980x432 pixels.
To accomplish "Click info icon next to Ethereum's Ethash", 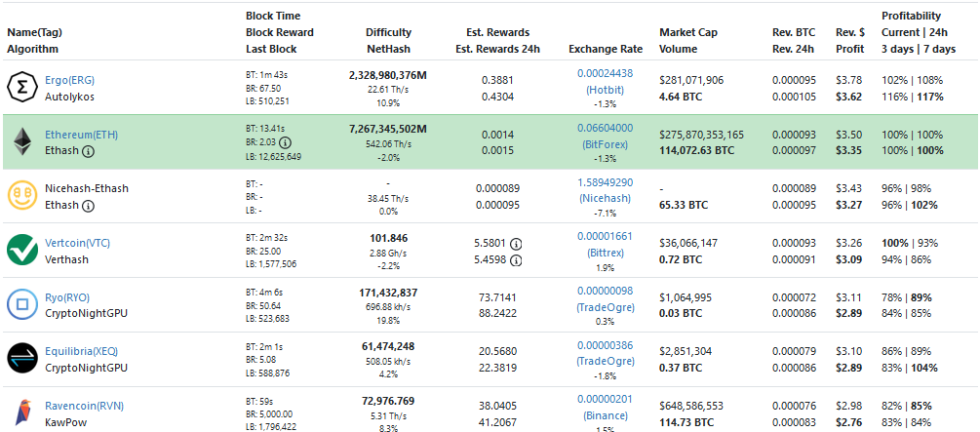I will [89, 151].
